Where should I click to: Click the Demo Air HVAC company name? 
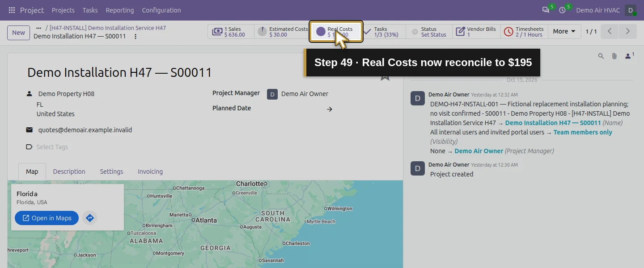click(x=598, y=10)
